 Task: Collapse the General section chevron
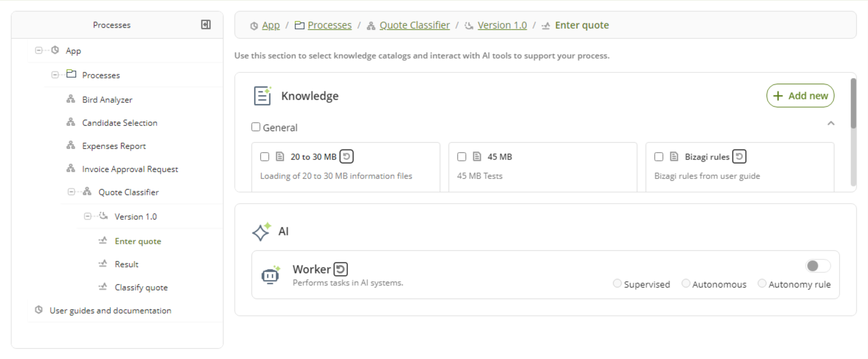click(x=831, y=123)
